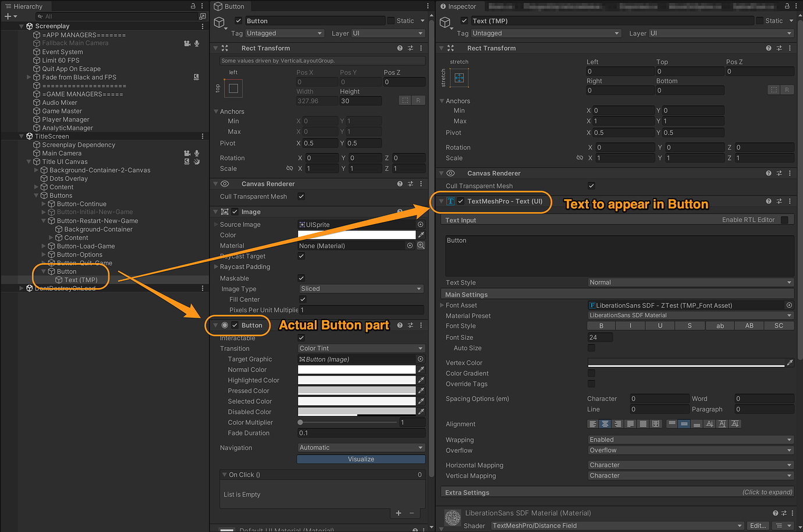Open the Navigation dropdown showing Automatic
Screen dimensions: 803x532
coord(361,448)
